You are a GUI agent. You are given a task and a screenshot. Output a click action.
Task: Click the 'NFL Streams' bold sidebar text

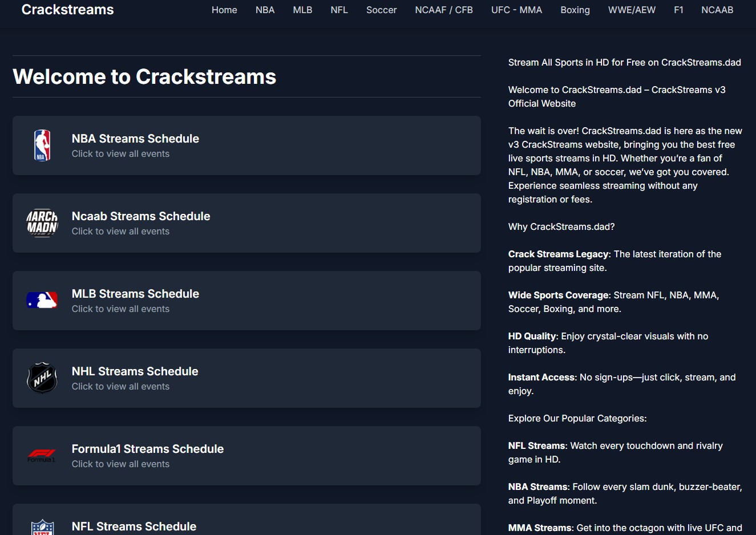click(x=537, y=446)
